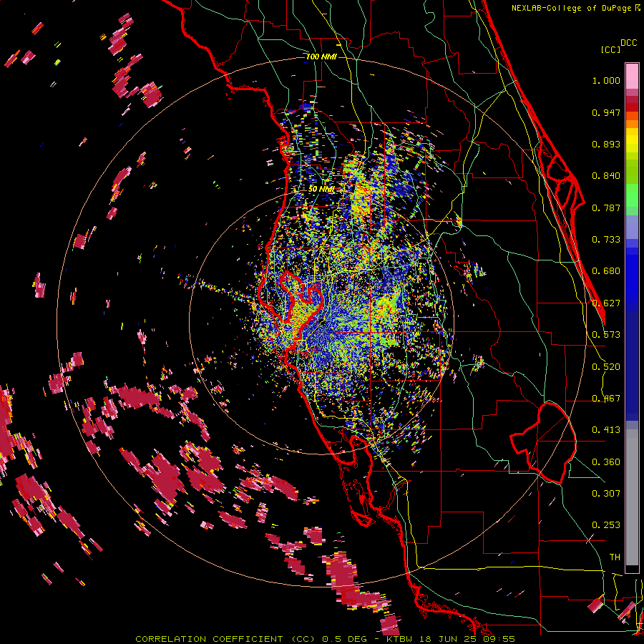Click the 0.413 scale value
Screen dimensions: 644x644
(x=606, y=430)
